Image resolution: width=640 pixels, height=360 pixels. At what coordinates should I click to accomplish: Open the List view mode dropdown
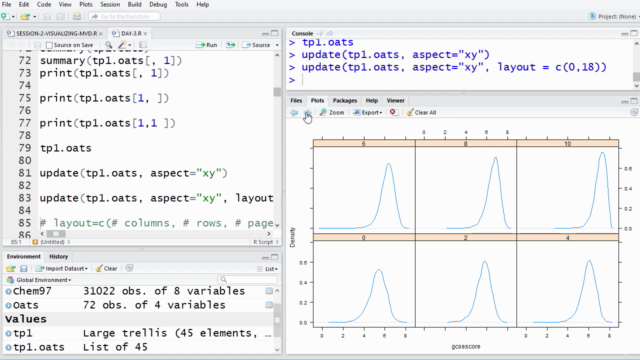(x=268, y=269)
